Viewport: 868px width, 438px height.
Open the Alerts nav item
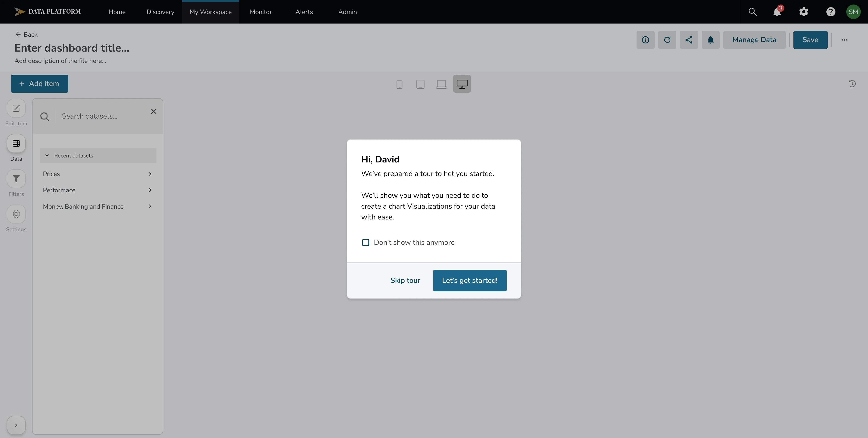(x=304, y=12)
